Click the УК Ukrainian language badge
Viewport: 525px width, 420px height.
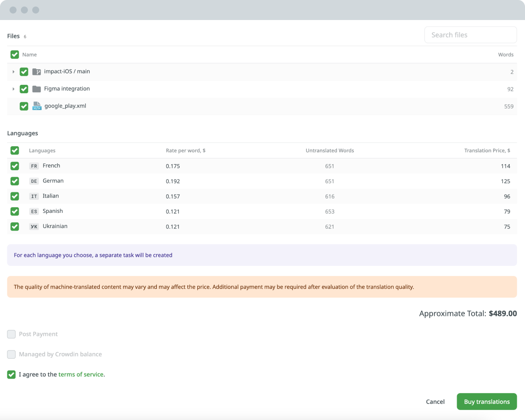34,227
